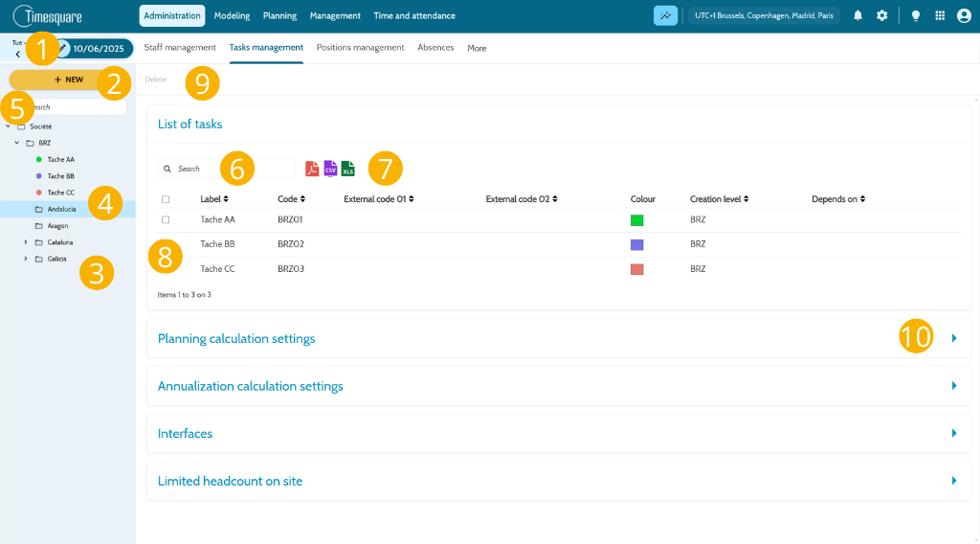980x544 pixels.
Task: Click the green Tache AA colour swatch
Action: (x=636, y=220)
